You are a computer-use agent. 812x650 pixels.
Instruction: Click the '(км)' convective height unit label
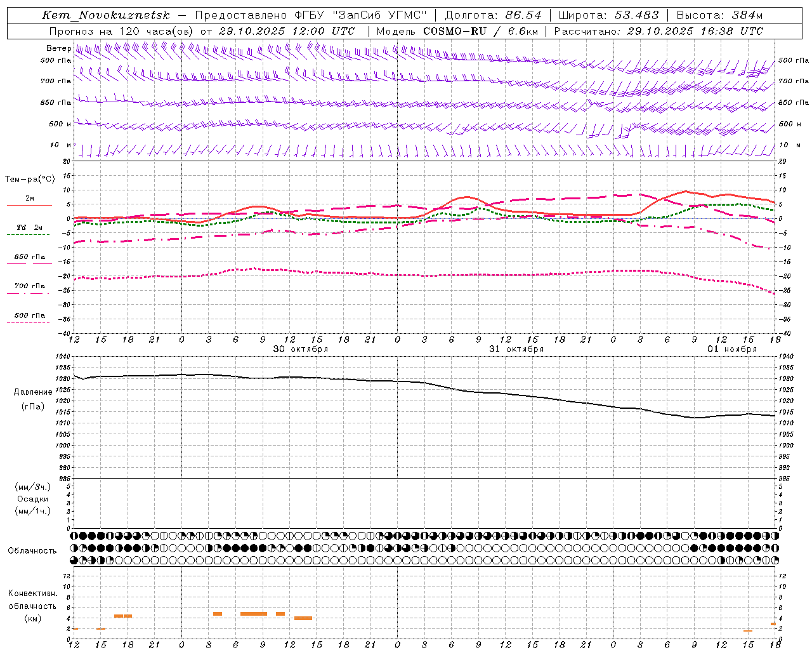coord(32,618)
